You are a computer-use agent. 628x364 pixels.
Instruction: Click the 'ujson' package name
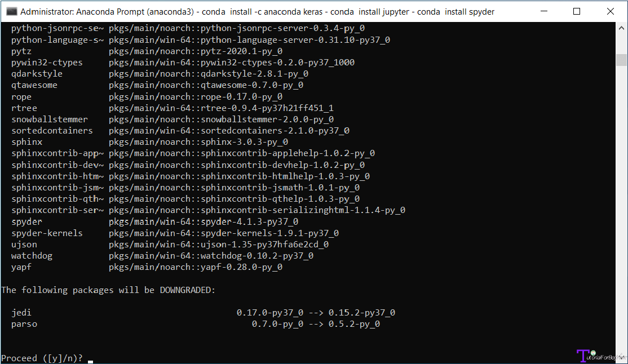pyautogui.click(x=24, y=245)
